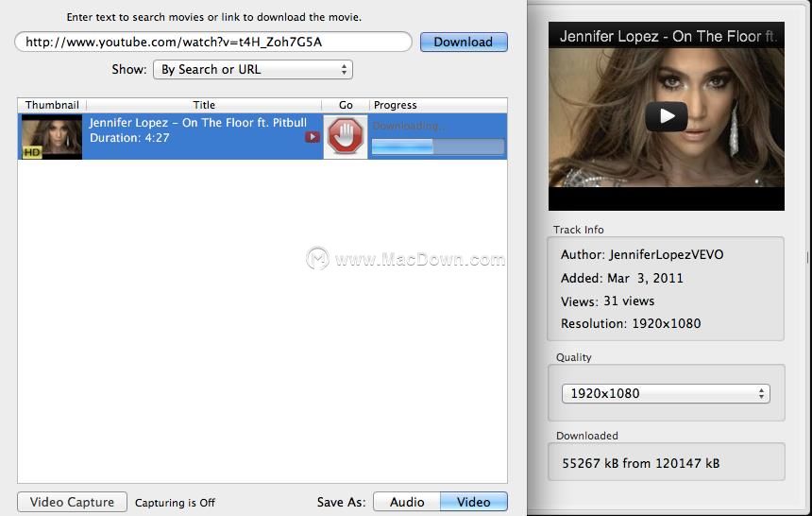This screenshot has width=812, height=516.
Task: Click the HD badge on the thumbnail
Action: pyautogui.click(x=31, y=152)
